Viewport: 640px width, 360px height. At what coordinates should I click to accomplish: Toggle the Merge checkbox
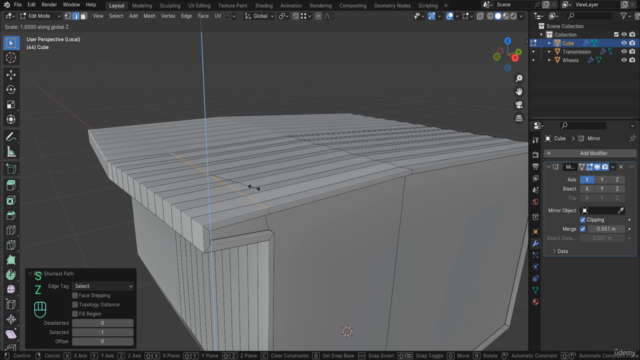tap(582, 229)
